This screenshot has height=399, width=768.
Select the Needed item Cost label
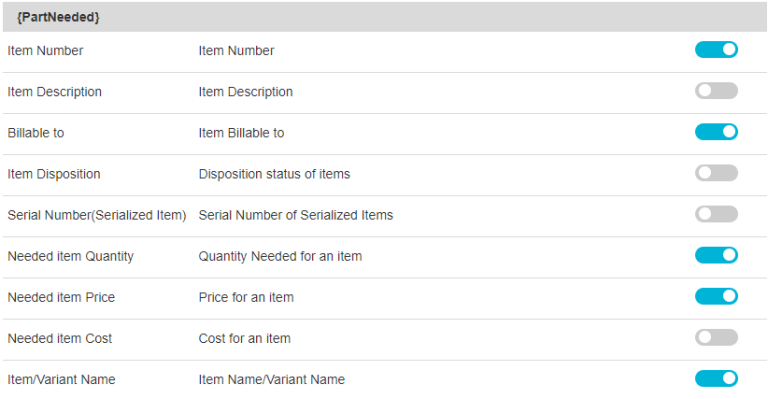click(x=60, y=338)
